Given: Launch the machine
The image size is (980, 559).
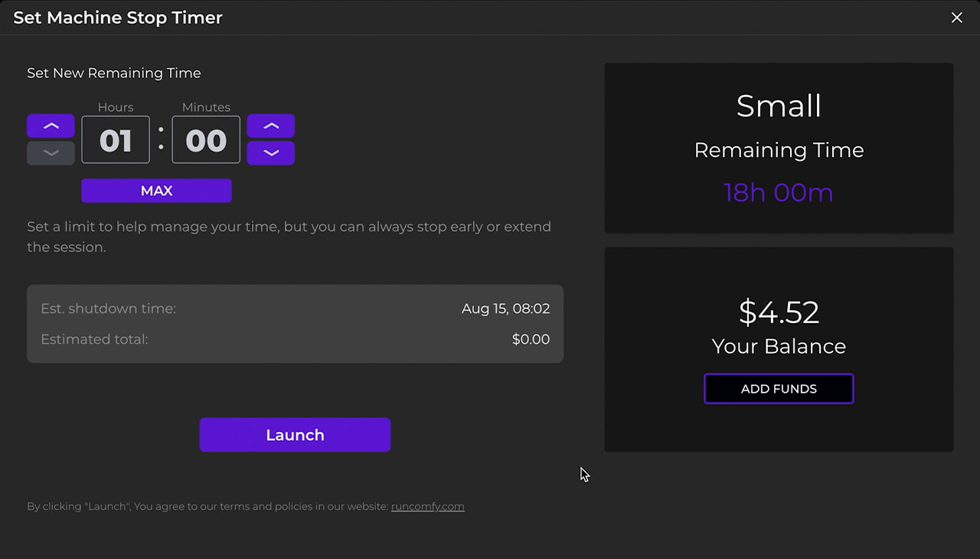Looking at the screenshot, I should (x=295, y=435).
